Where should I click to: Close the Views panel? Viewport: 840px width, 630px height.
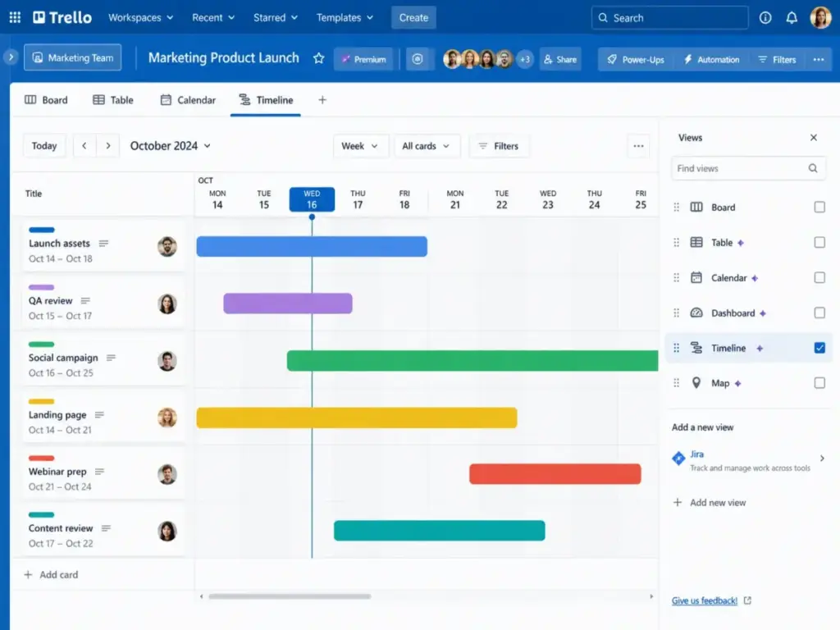pyautogui.click(x=813, y=138)
